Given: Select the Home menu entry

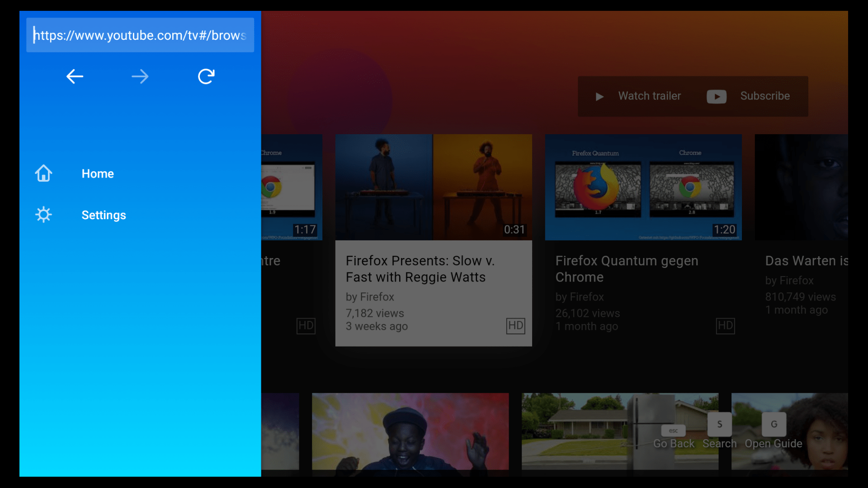Looking at the screenshot, I should coord(98,174).
